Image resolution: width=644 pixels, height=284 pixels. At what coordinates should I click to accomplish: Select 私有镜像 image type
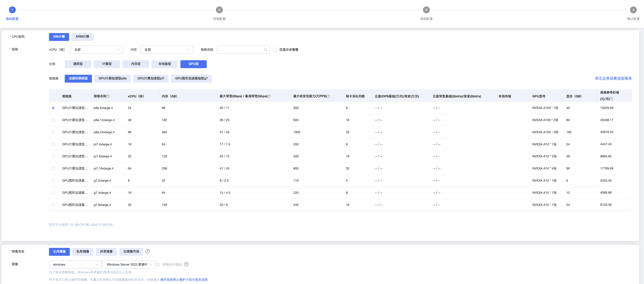[83, 252]
